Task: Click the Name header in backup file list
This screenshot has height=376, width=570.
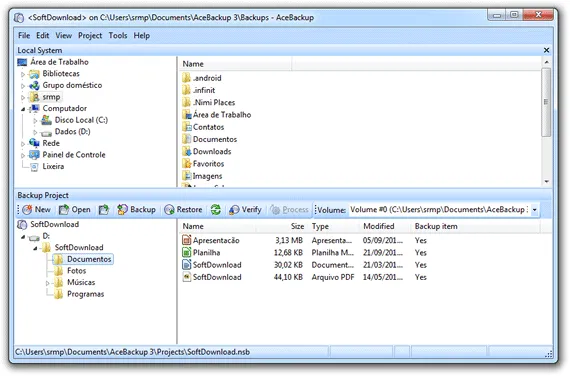Action: pyautogui.click(x=218, y=226)
